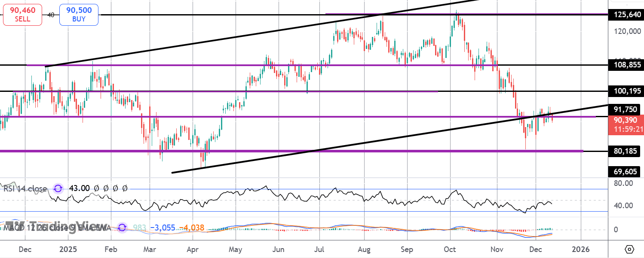Click the 80,185 support level label
The image size is (644, 258).
coord(626,151)
